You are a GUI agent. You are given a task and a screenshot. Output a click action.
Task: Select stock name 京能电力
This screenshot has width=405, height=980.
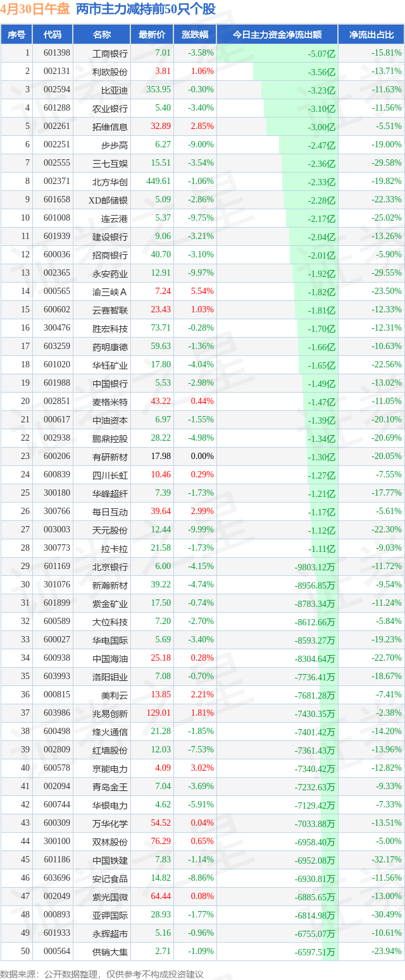(110, 768)
